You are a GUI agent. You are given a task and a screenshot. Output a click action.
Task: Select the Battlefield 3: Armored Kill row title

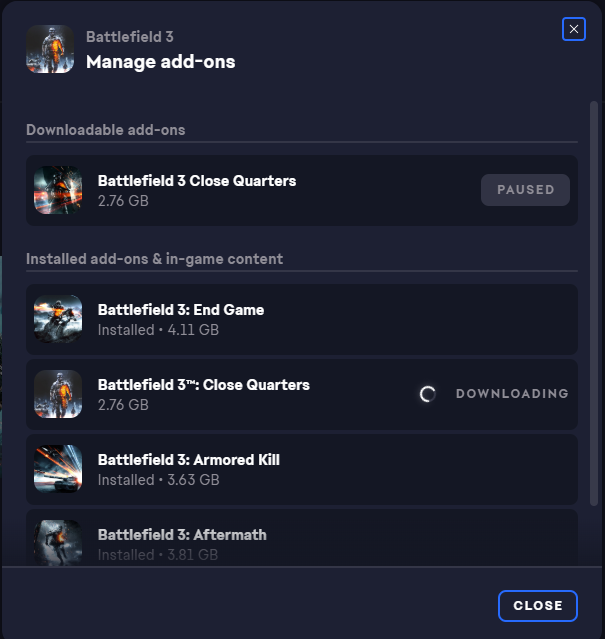pyautogui.click(x=189, y=460)
